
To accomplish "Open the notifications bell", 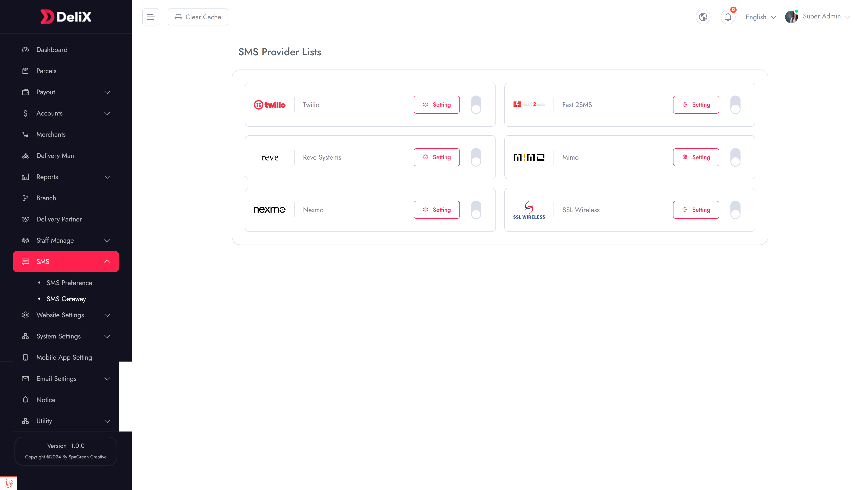I will point(728,17).
